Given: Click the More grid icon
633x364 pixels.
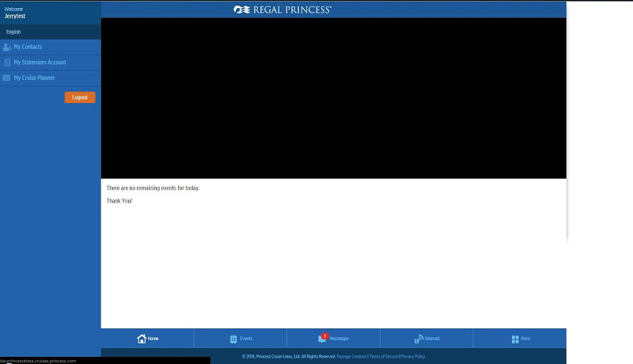Looking at the screenshot, I should 515,339.
